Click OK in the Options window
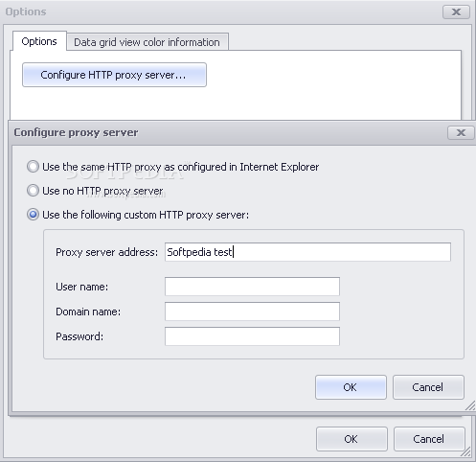Viewport: 476px width, 462px height. (x=351, y=439)
